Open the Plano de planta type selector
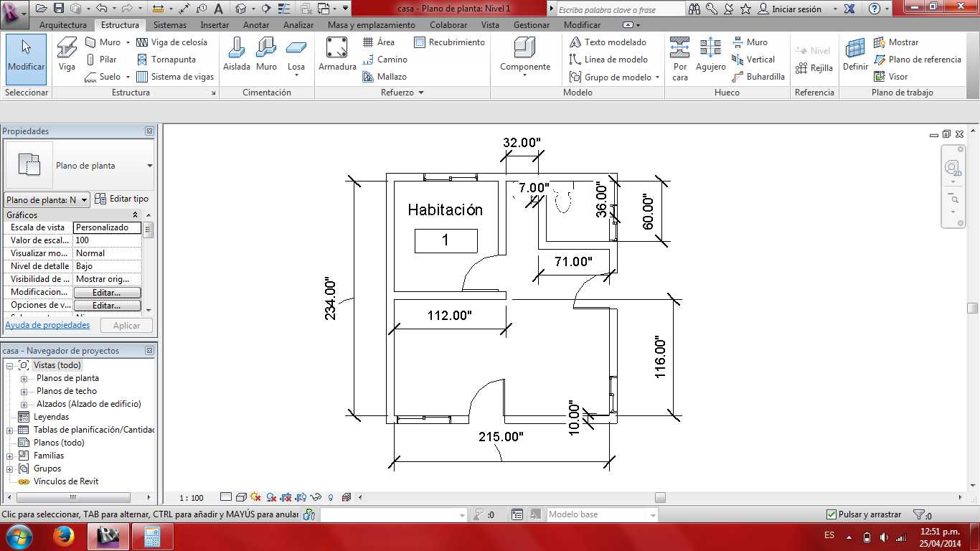Screen dimensions: 980x551 tap(79, 166)
